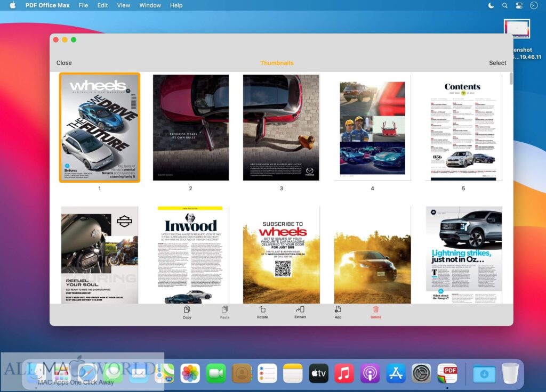546x392 pixels.
Task: Open the Window menu
Action: 150,5
